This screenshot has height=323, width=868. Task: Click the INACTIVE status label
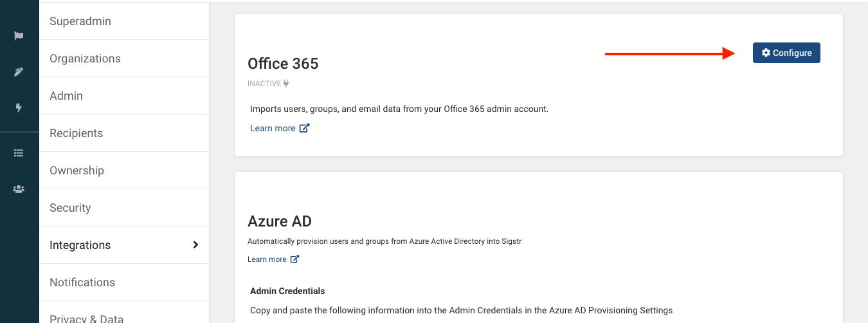tap(264, 84)
